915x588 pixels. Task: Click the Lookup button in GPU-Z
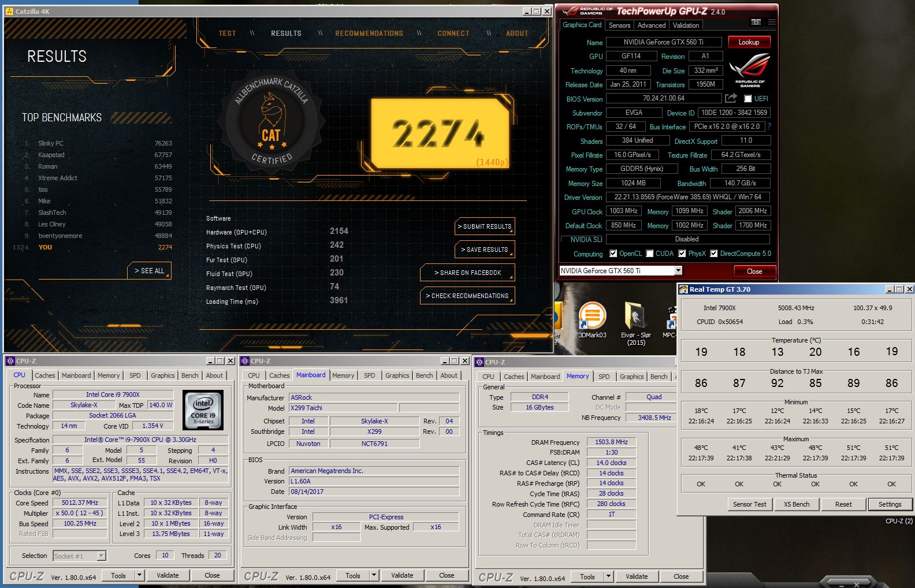point(749,42)
